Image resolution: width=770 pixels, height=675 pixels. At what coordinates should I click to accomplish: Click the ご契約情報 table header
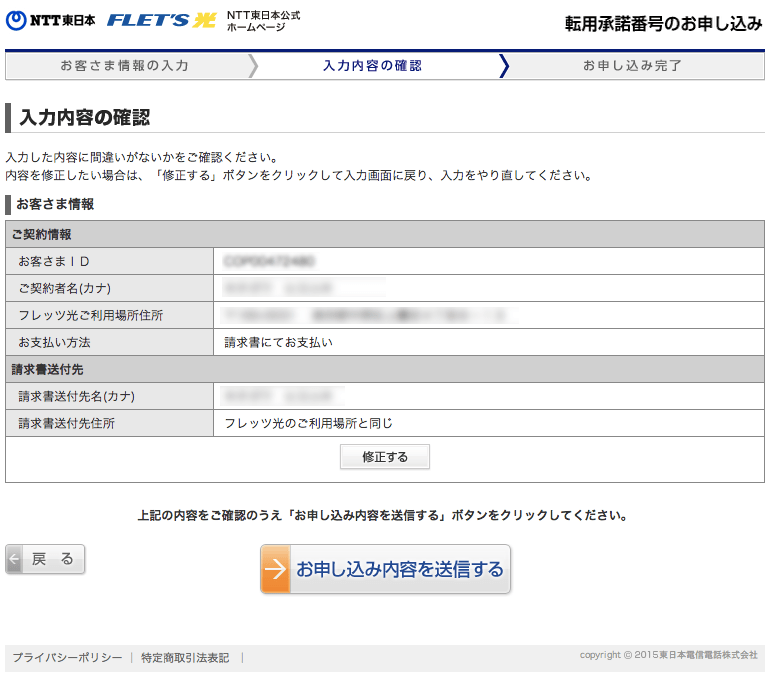(385, 234)
